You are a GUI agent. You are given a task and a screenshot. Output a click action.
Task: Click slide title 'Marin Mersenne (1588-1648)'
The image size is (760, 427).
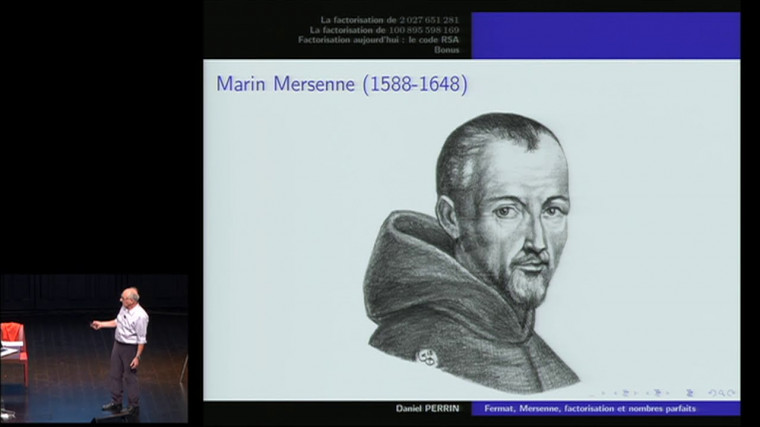[x=342, y=84]
